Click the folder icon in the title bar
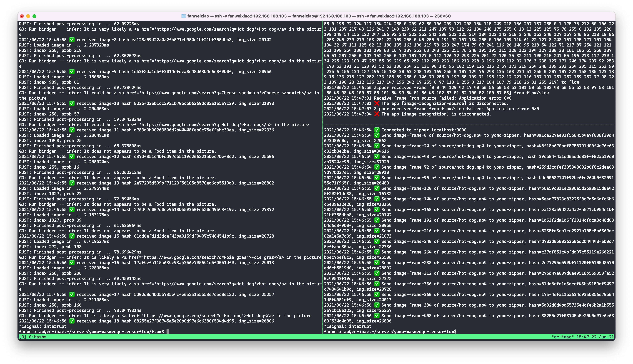This screenshot has width=633, height=364. pos(183,16)
